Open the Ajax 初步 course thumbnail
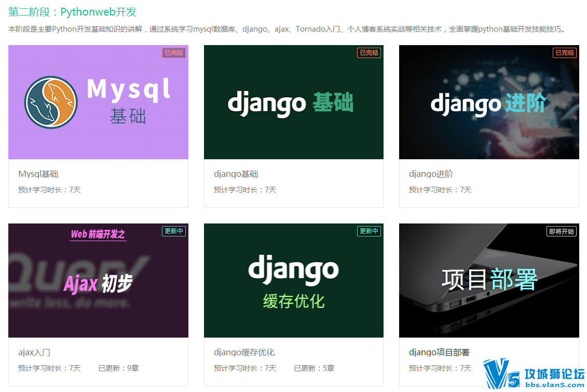This screenshot has height=392, width=587. [x=98, y=281]
